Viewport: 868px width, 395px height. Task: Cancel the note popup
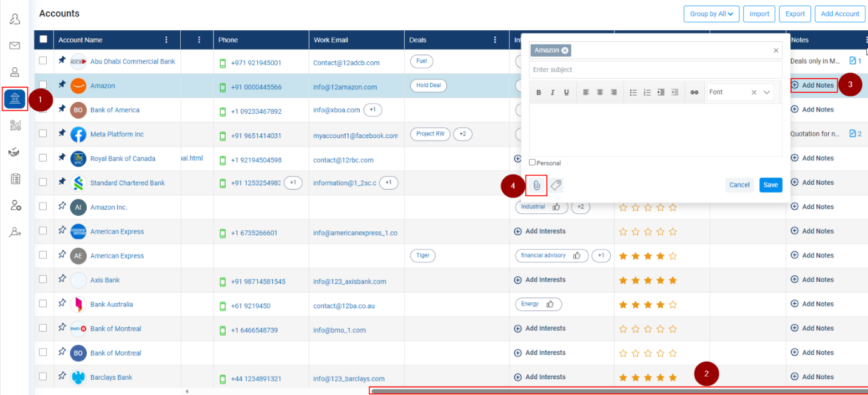point(739,185)
